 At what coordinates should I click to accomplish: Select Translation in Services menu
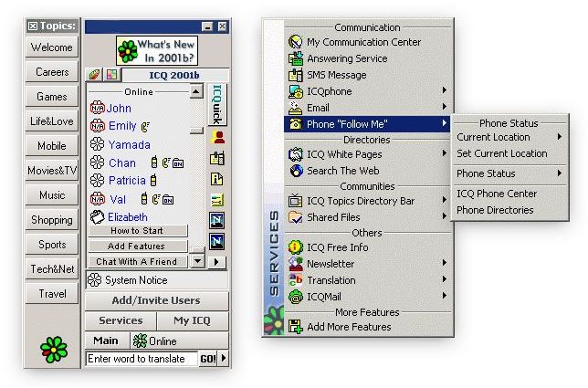point(367,280)
